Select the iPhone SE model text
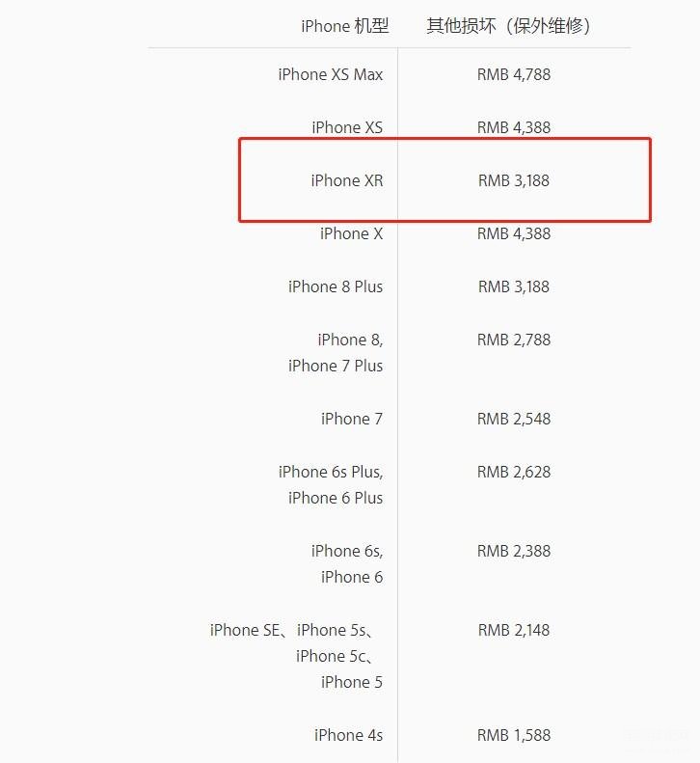The width and height of the screenshot is (700, 763). 245,631
